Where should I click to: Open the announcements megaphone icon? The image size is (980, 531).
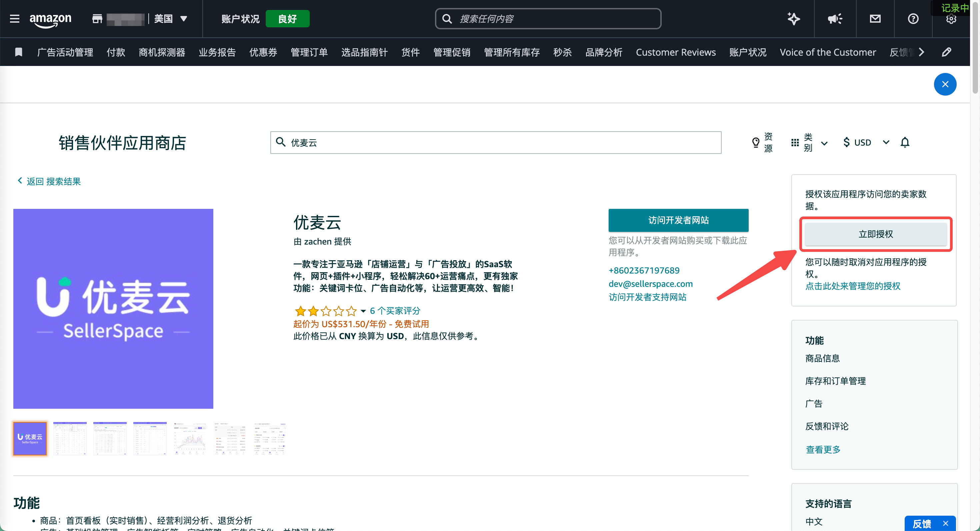835,19
